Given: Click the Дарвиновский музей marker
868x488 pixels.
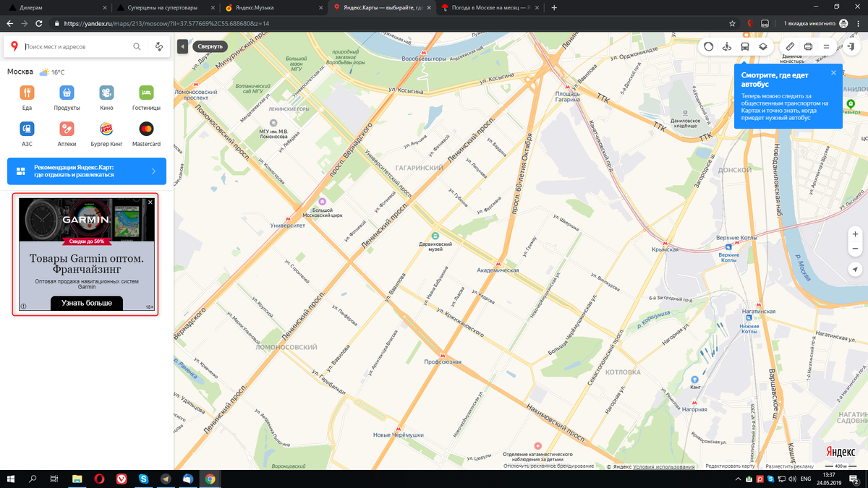Looking at the screenshot, I should pyautogui.click(x=435, y=236).
